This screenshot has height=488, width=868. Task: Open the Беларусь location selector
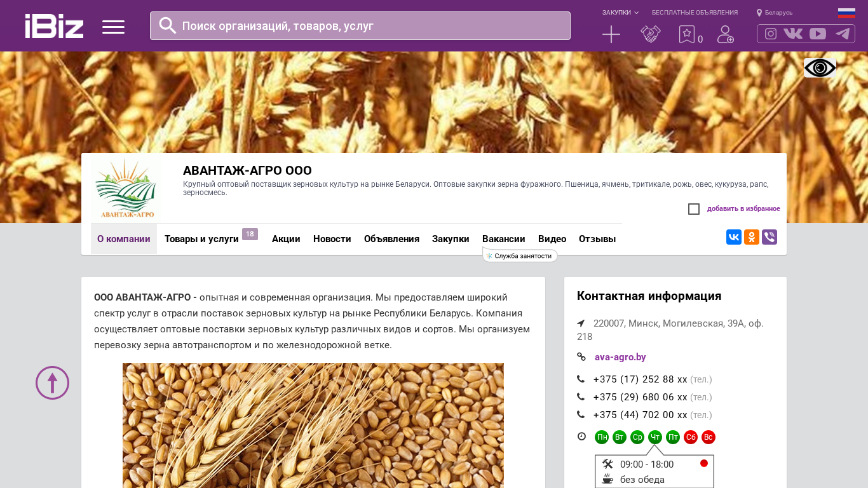tap(775, 13)
